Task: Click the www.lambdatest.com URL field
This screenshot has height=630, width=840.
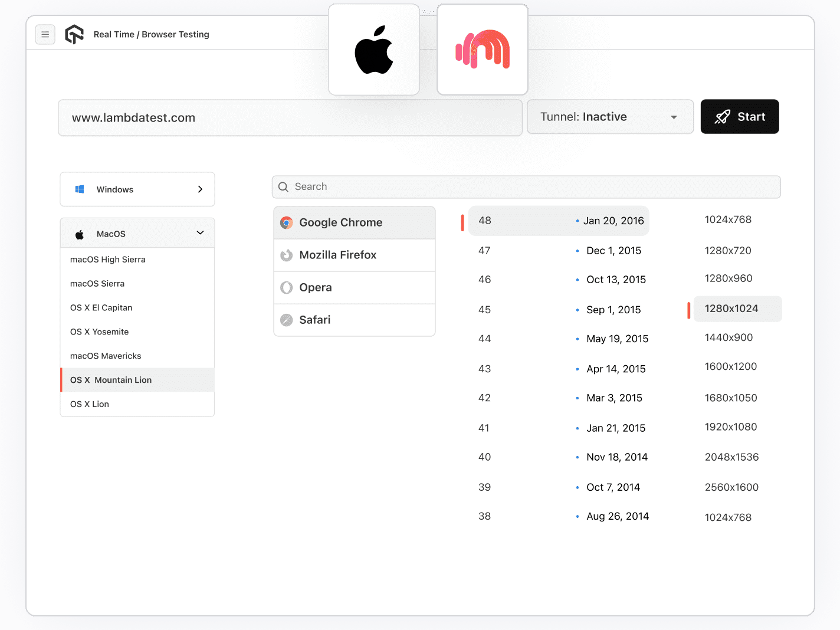Action: coord(290,117)
